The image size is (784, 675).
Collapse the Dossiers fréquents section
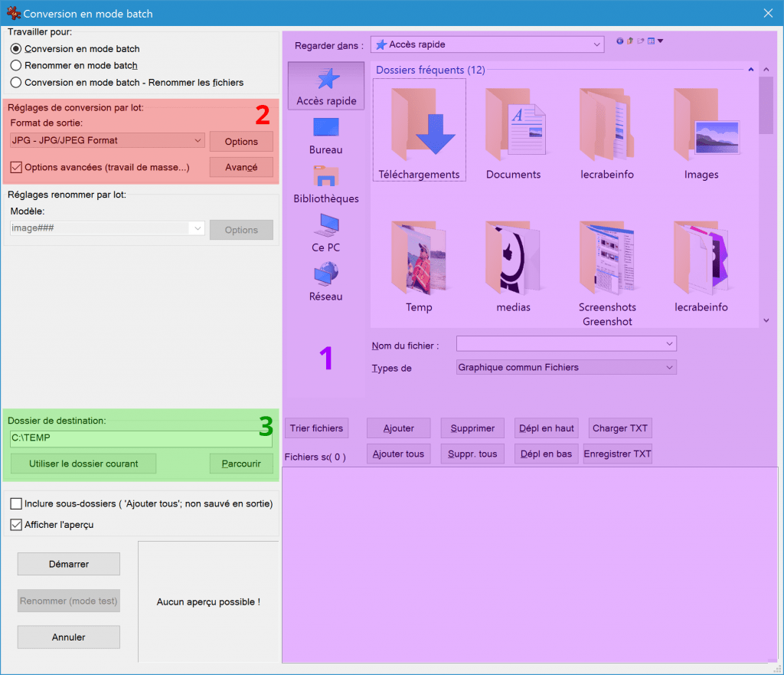pos(751,70)
